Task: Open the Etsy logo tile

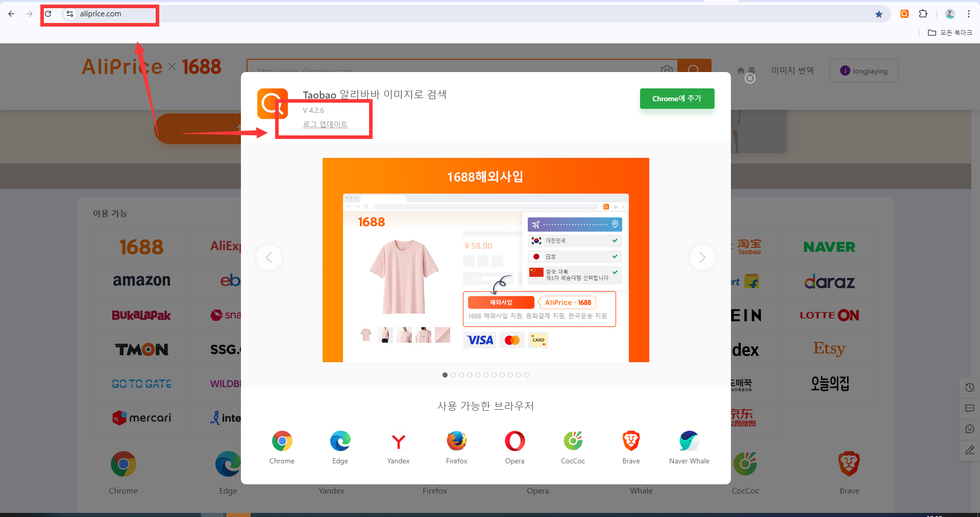Action: [829, 349]
